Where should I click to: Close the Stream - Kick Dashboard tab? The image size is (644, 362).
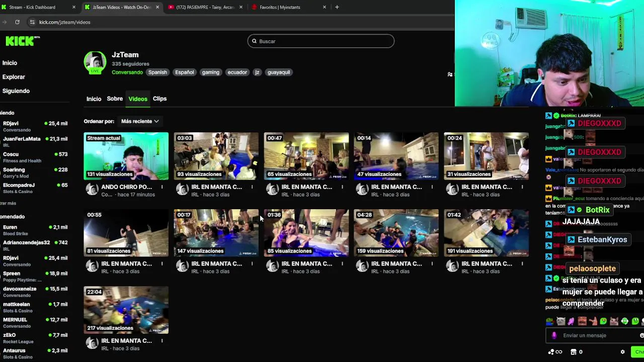74,7
